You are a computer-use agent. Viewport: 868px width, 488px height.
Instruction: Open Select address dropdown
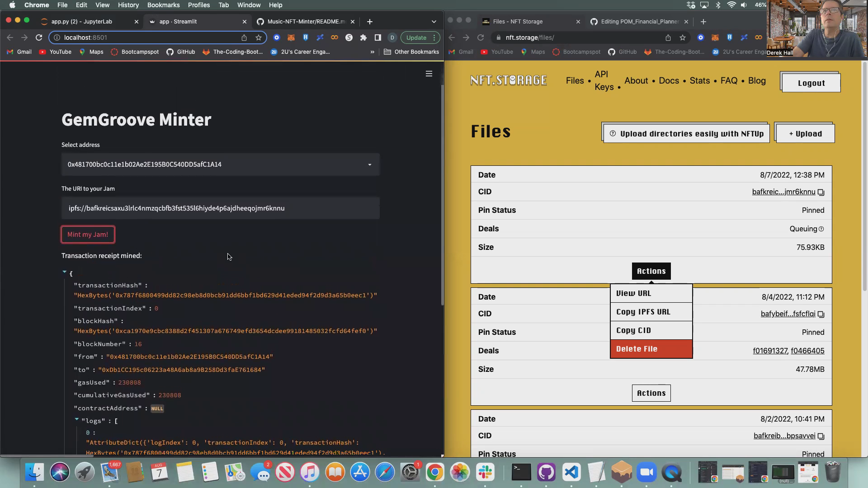coord(221,164)
